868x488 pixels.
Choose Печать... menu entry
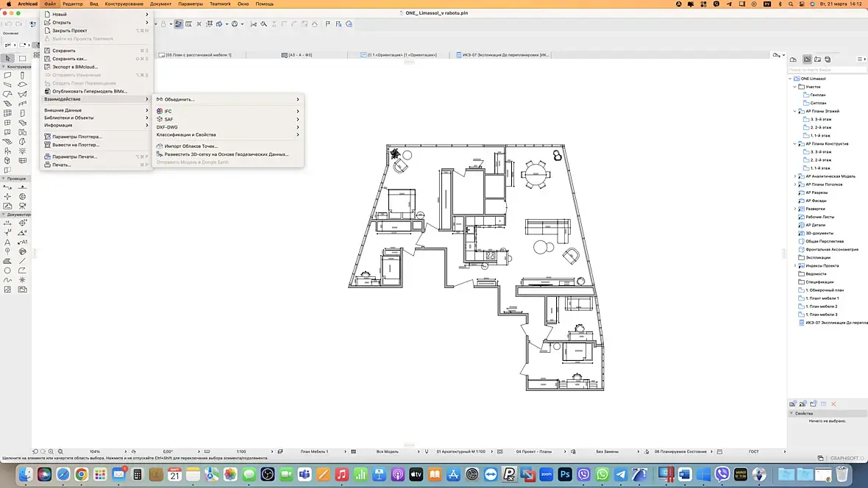96,165
